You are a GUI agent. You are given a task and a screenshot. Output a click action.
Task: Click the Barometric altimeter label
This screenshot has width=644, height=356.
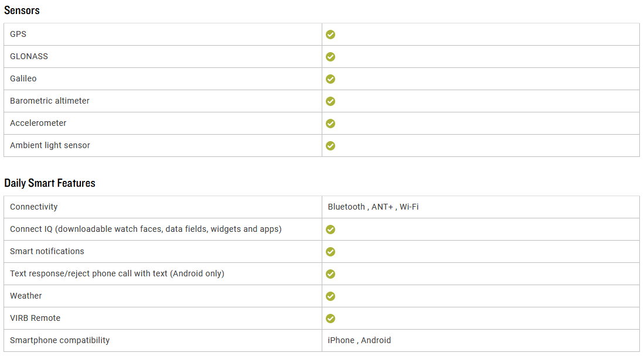pos(50,101)
